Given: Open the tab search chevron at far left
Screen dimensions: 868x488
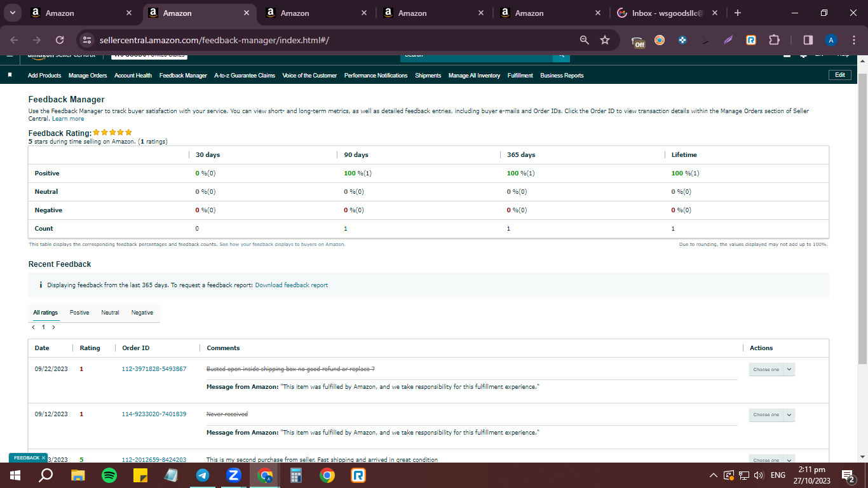Looking at the screenshot, I should tap(12, 13).
